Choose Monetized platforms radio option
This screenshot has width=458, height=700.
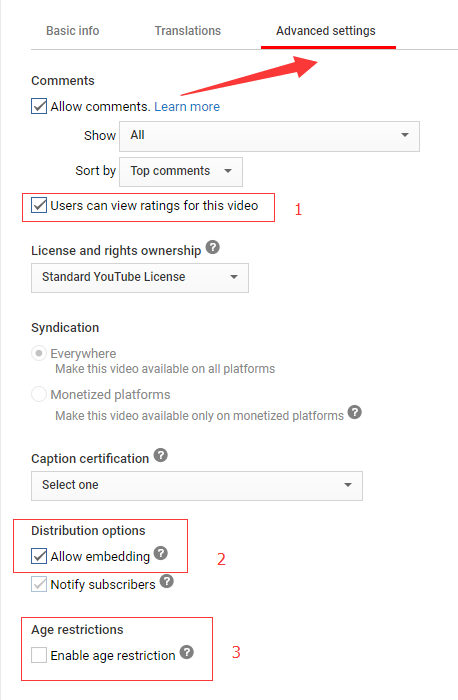coord(39,394)
